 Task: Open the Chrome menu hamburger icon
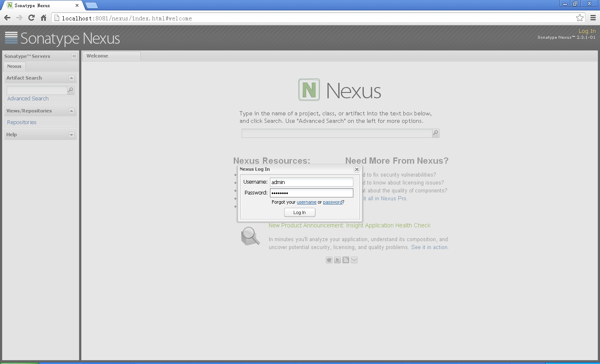593,18
